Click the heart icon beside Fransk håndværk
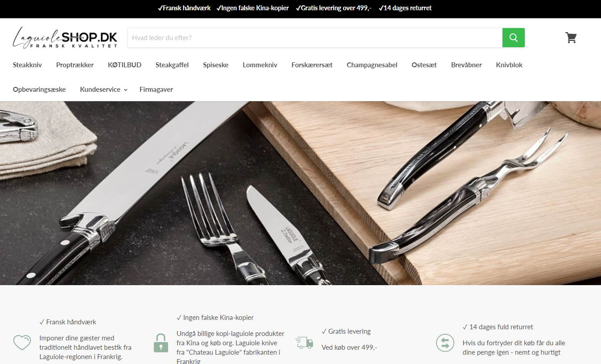Screen dimensions: 601x364 point(22,343)
